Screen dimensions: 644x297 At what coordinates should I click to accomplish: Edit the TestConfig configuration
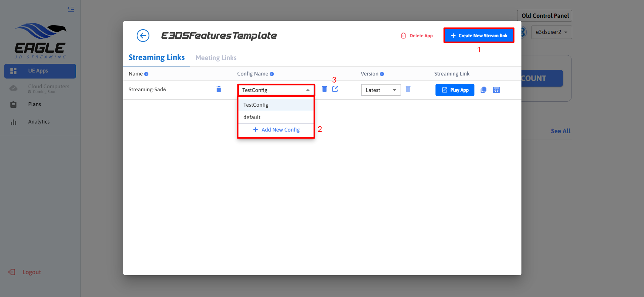335,89
